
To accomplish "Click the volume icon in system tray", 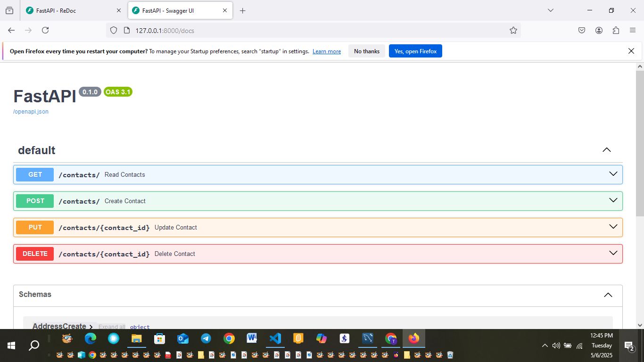I will [556, 346].
